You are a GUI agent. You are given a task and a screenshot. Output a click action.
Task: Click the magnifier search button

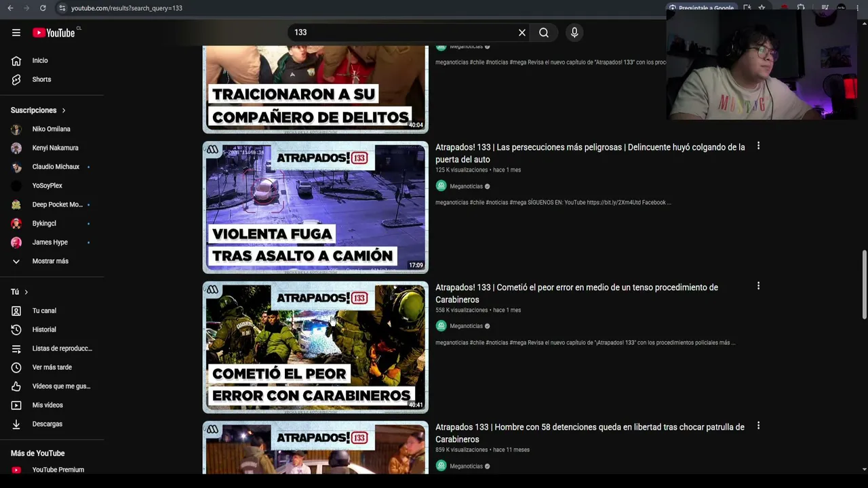tap(544, 33)
